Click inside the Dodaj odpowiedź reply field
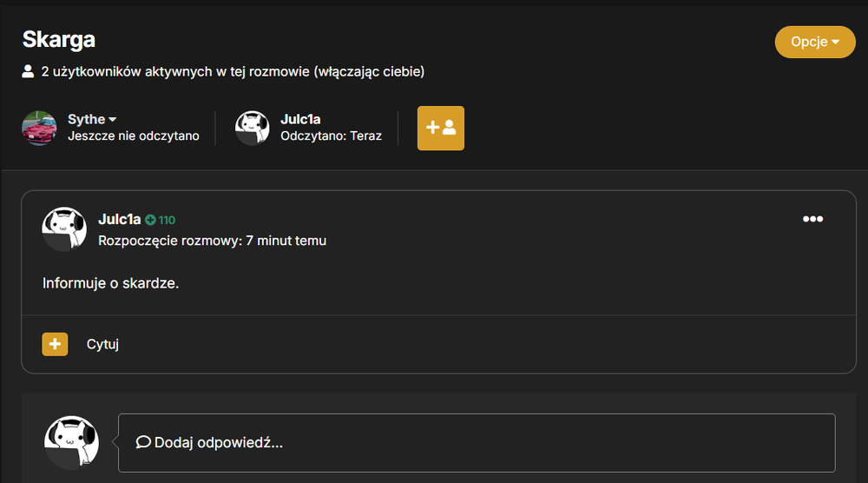 coord(477,442)
